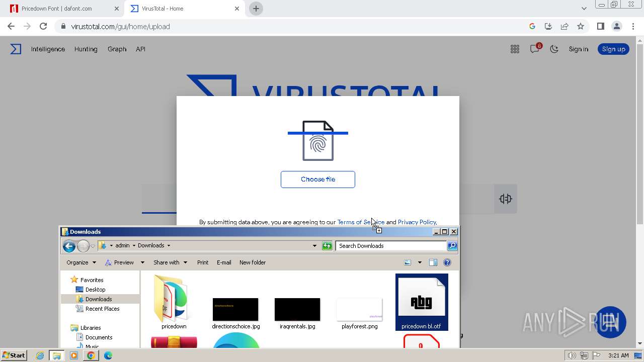Toggle the preview pane button
Viewport: 644px width, 362px height.
tap(433, 262)
